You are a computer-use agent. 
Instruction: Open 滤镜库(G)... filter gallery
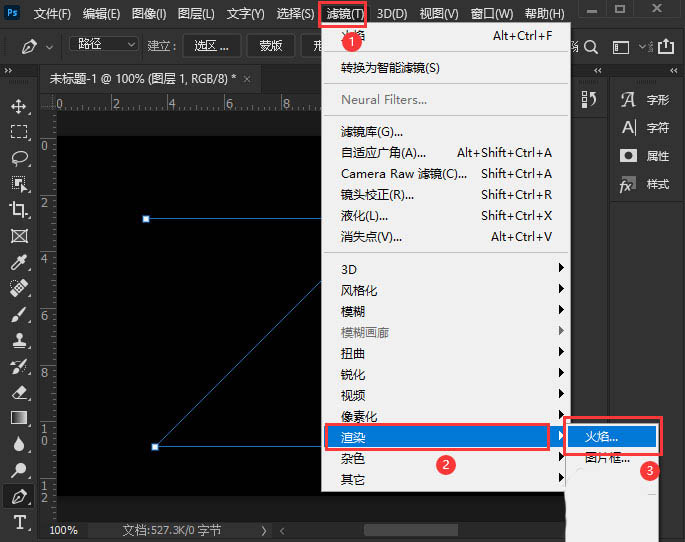(445, 131)
